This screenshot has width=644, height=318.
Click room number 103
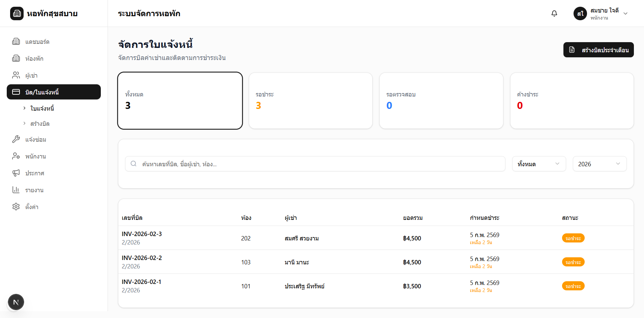pyautogui.click(x=246, y=262)
